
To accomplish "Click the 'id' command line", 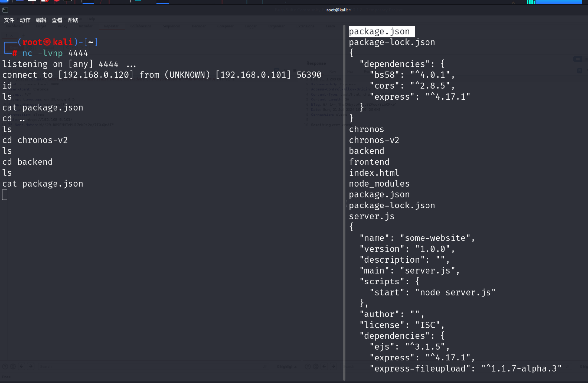I will (x=7, y=86).
